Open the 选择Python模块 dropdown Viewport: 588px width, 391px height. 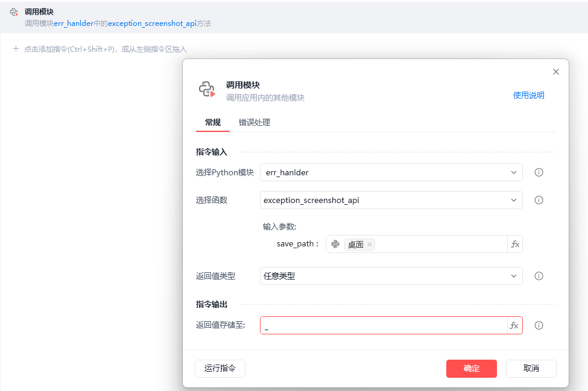(391, 172)
